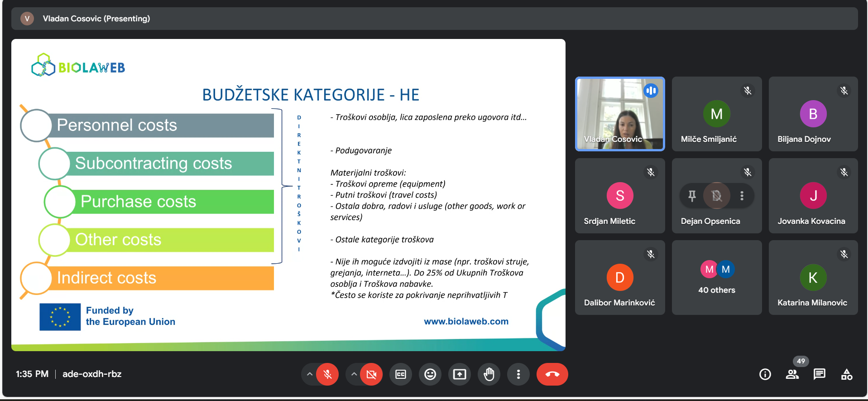The image size is (868, 401).
Task: Unmute the microphone
Action: tap(327, 374)
